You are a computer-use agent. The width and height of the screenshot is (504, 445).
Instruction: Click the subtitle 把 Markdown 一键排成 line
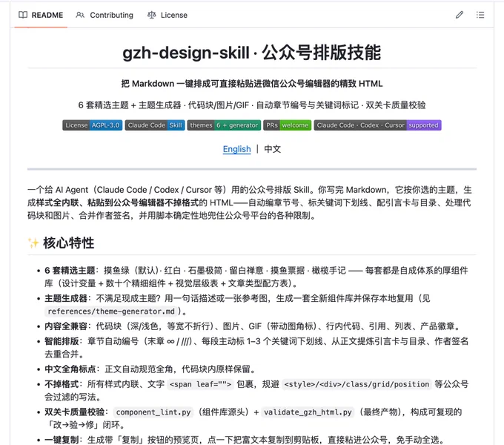coord(252,84)
